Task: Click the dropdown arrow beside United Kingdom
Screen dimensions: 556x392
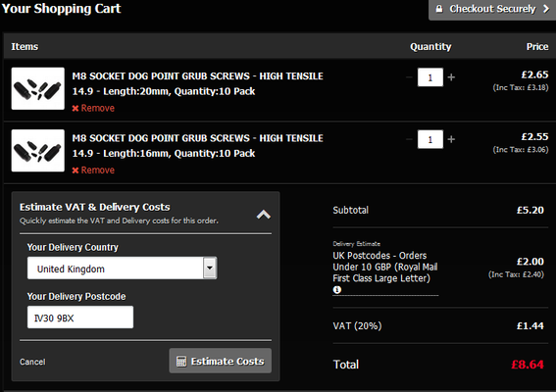Action: [x=210, y=268]
